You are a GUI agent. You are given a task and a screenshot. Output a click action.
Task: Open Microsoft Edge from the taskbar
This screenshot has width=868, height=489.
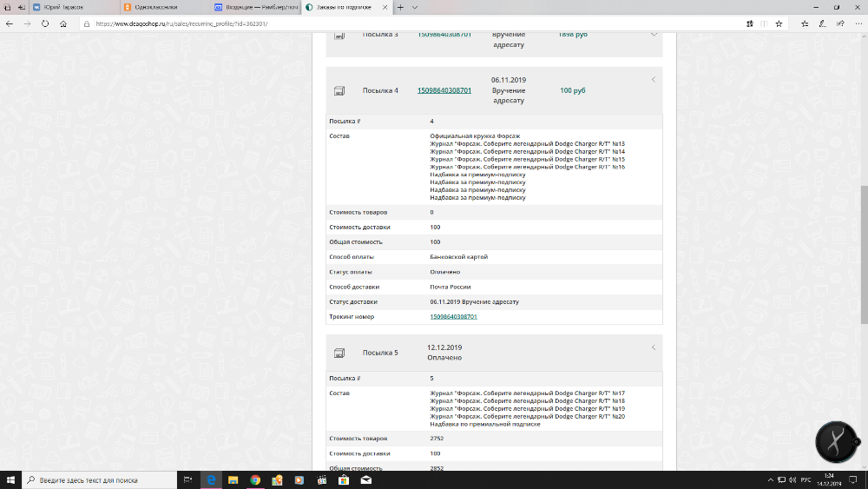[x=211, y=479]
